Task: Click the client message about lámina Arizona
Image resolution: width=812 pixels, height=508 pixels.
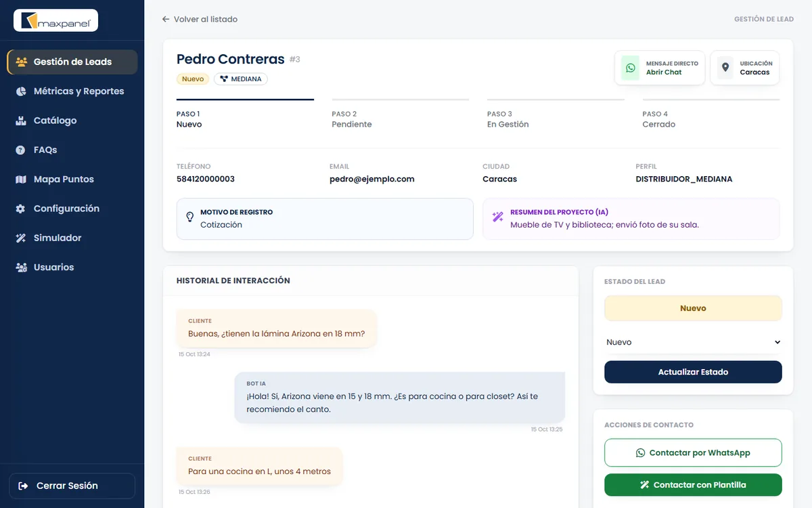Action: pyautogui.click(x=276, y=329)
